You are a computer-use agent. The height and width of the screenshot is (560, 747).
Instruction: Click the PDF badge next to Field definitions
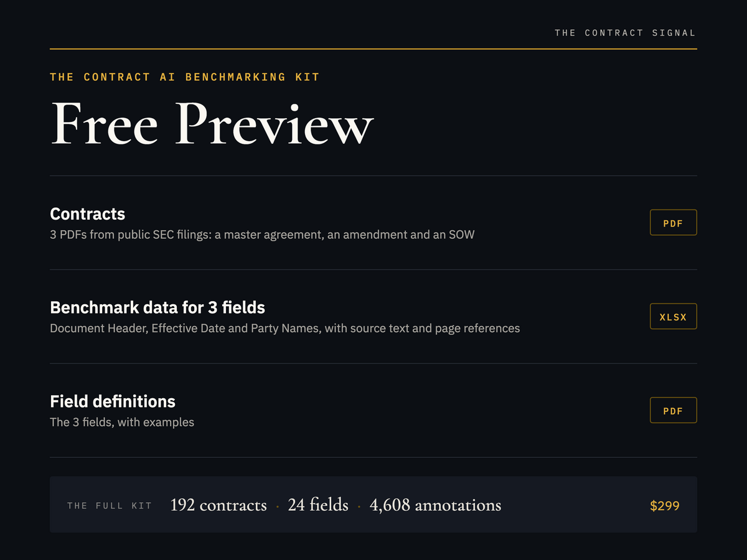pyautogui.click(x=673, y=411)
